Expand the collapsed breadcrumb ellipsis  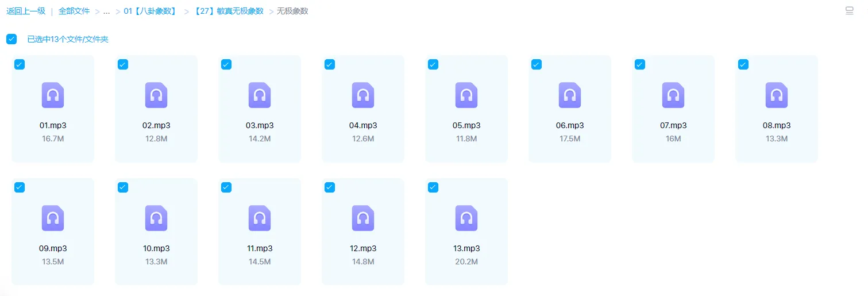(x=106, y=11)
